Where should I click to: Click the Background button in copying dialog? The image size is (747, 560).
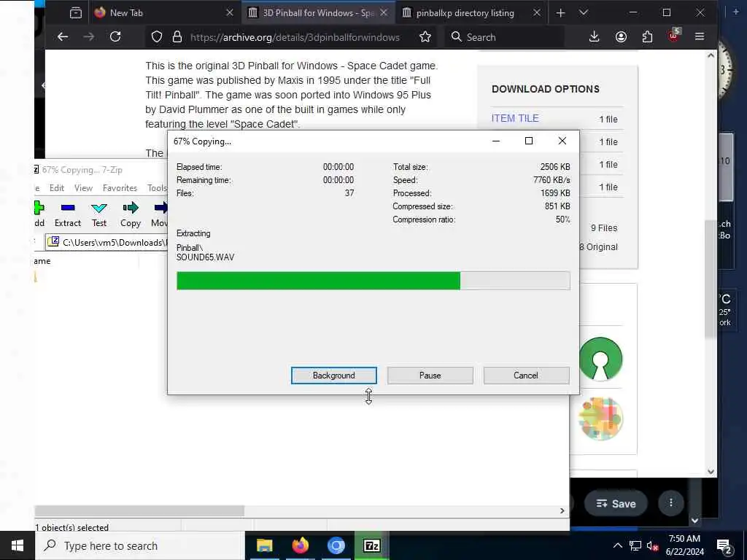pyautogui.click(x=333, y=376)
